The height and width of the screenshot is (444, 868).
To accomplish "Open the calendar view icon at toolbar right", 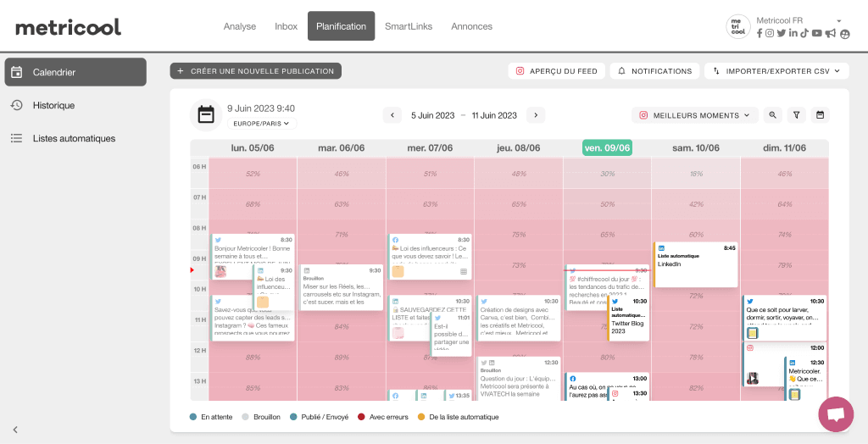I will 820,115.
